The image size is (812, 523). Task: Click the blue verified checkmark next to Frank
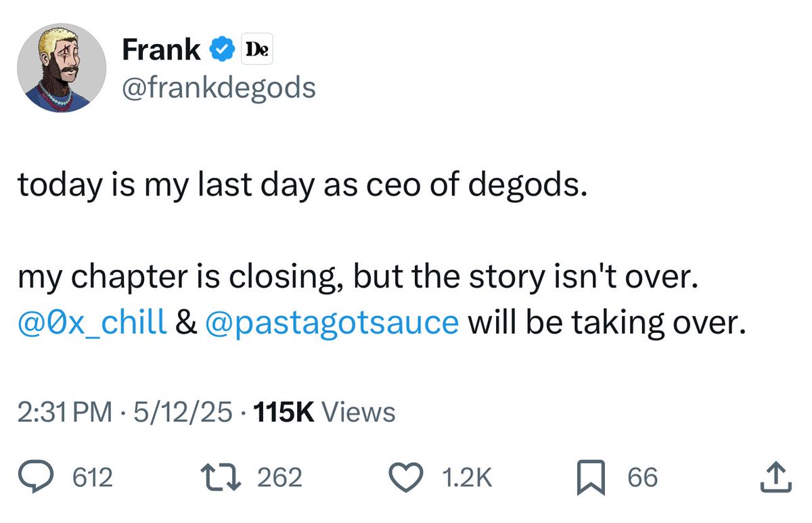[x=221, y=48]
